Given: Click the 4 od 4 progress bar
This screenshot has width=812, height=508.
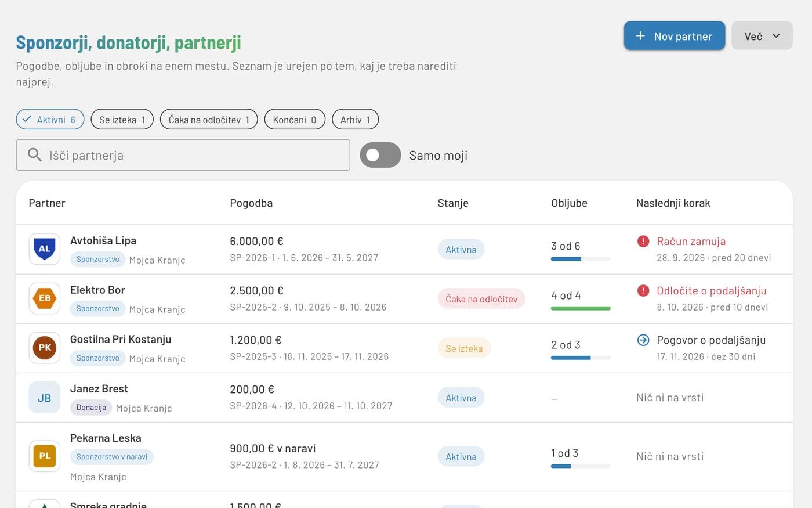Looking at the screenshot, I should tap(581, 308).
